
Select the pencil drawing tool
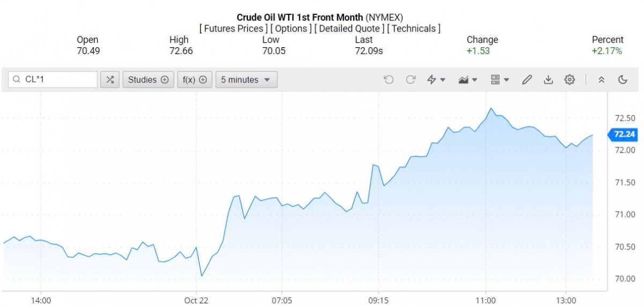[526, 80]
